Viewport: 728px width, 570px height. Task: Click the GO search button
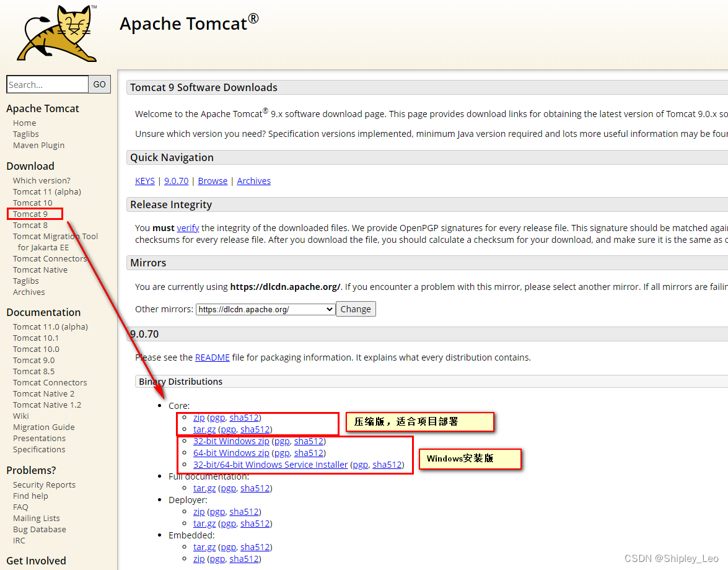(99, 84)
